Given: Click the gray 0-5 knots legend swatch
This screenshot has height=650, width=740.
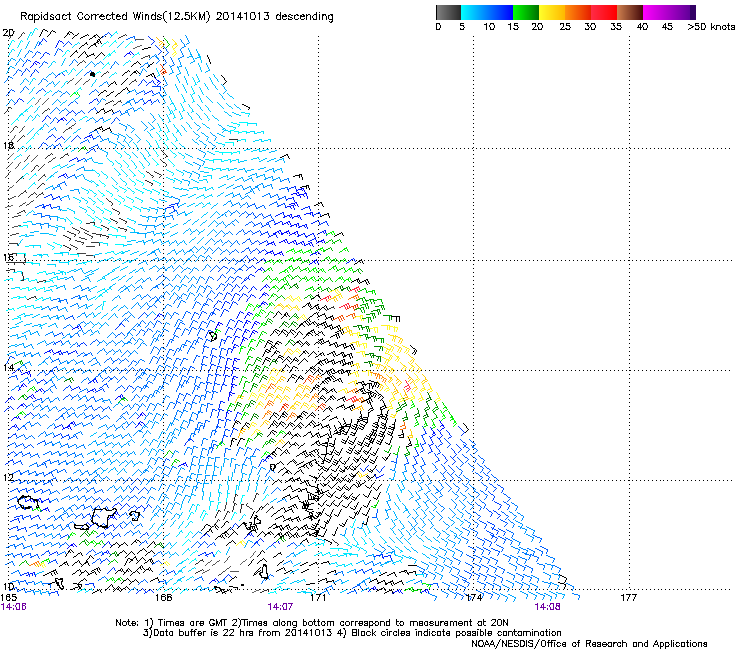Looking at the screenshot, I should 448,12.
